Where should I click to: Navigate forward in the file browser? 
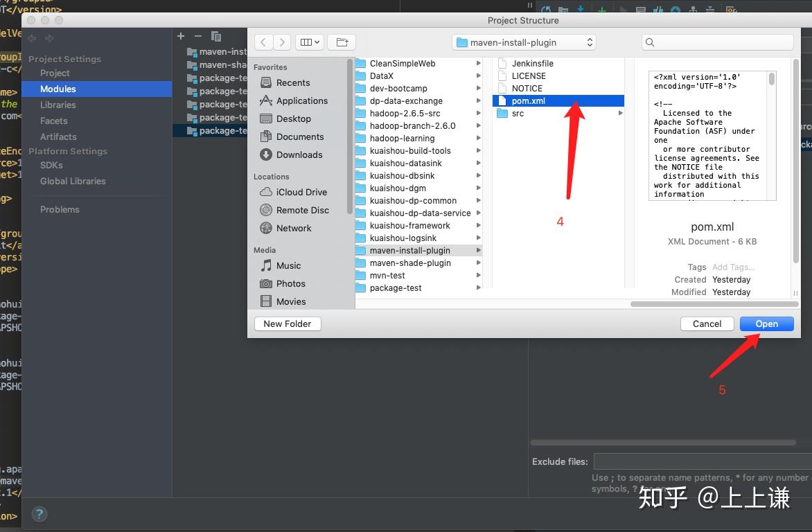[x=282, y=42]
